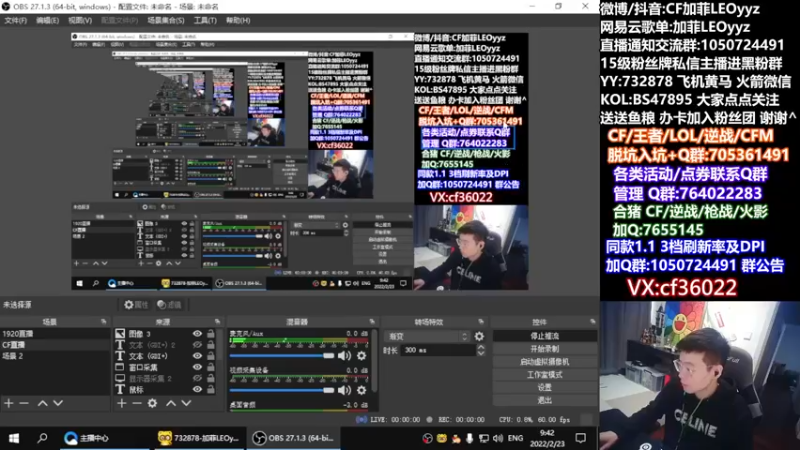Screen dimensions: 800x450
Task: Click 开始录制 button
Action: coord(544,349)
